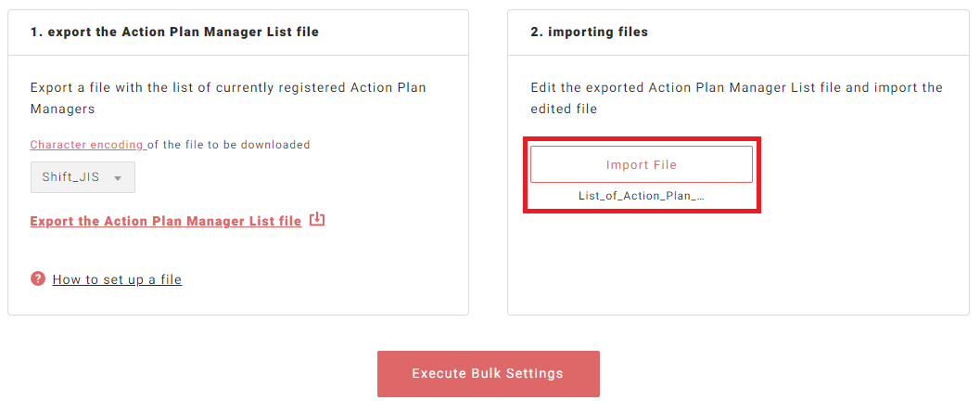Select the List_of_Action_Plan_ imported file name

click(x=641, y=197)
